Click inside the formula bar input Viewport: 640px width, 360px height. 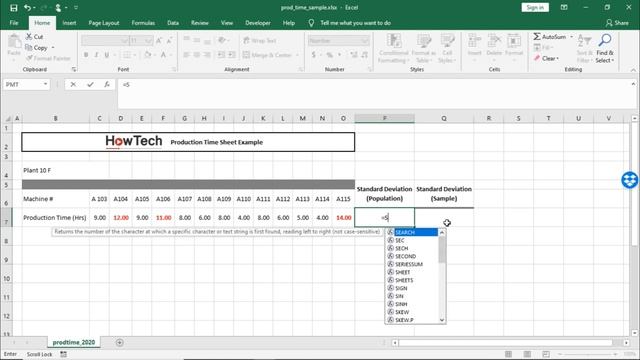pos(373,94)
